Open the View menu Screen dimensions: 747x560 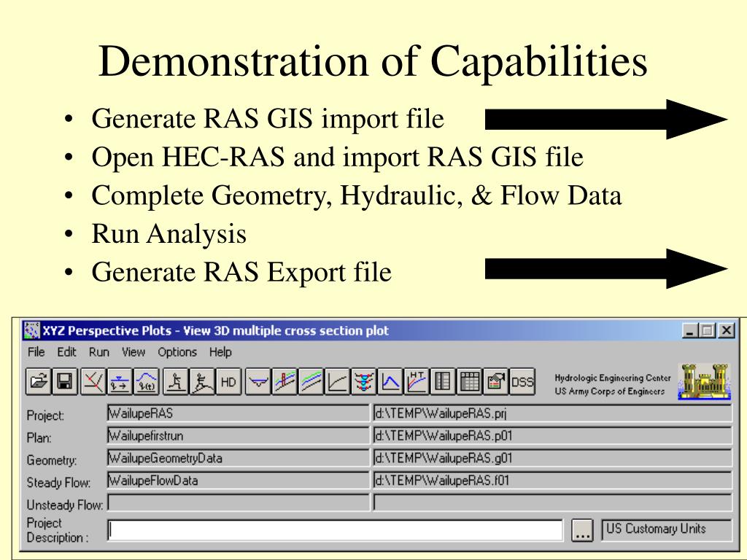pyautogui.click(x=133, y=352)
